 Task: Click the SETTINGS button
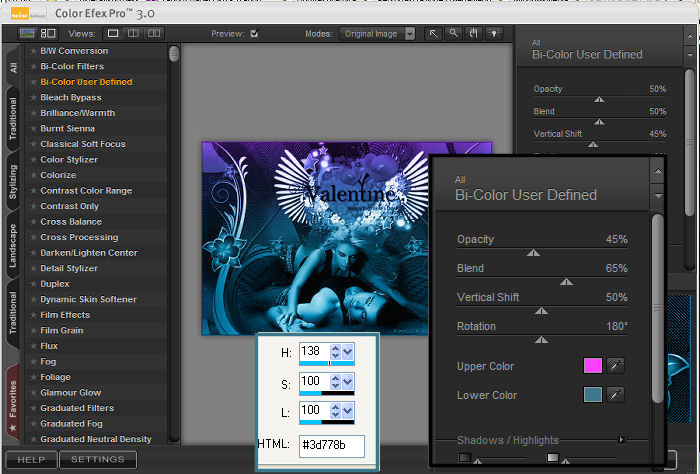tap(98, 460)
